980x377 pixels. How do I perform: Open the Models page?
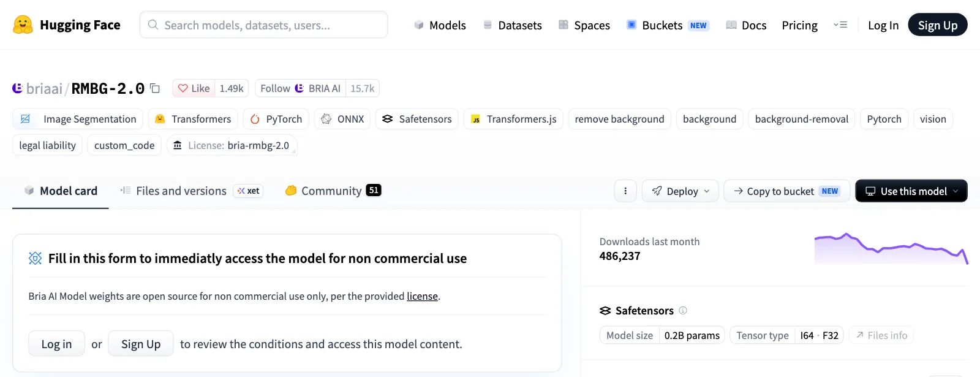[440, 25]
